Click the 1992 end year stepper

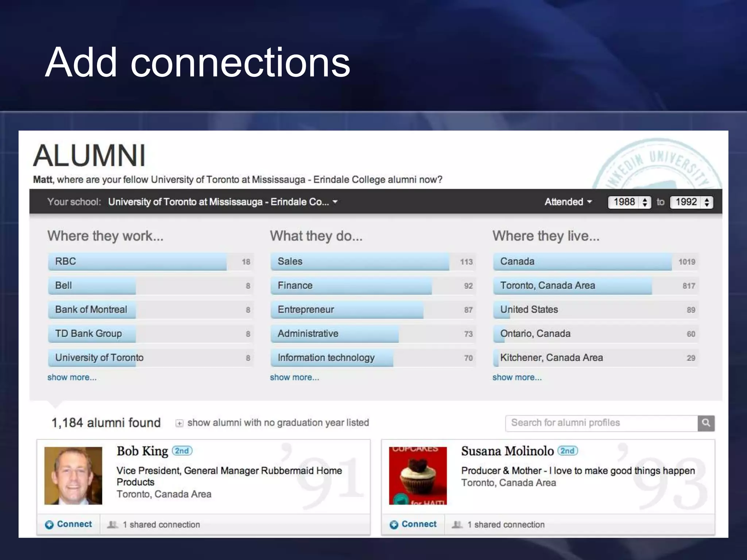pyautogui.click(x=692, y=202)
